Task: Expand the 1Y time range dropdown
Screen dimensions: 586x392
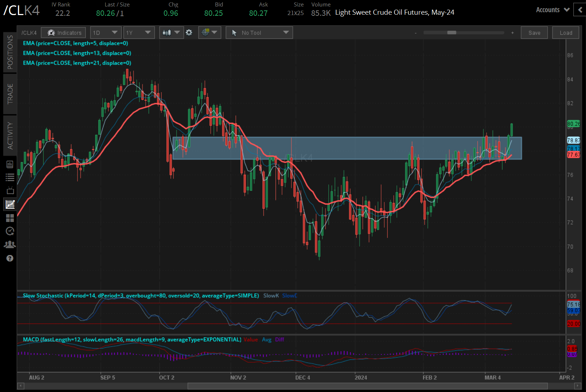Action: pyautogui.click(x=139, y=33)
